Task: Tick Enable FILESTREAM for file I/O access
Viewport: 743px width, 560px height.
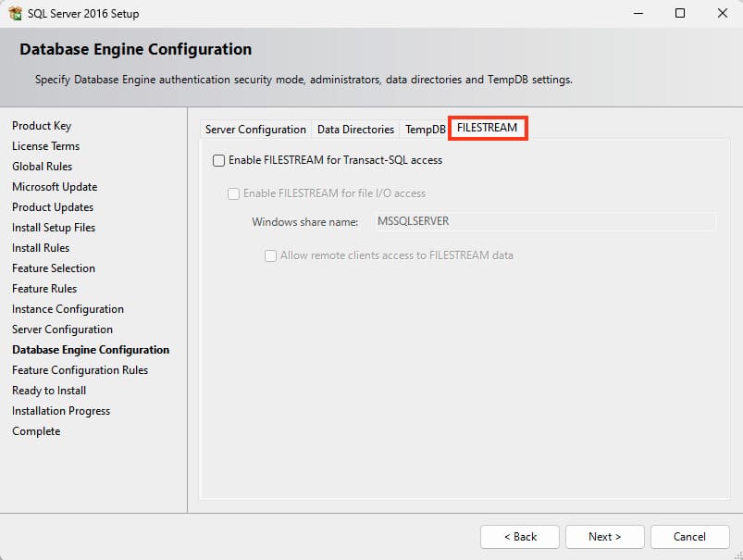Action: click(234, 193)
